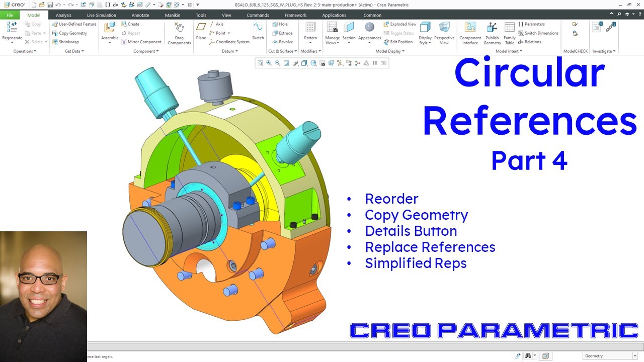
Task: Switch to the Analysis tab
Action: coord(63,15)
